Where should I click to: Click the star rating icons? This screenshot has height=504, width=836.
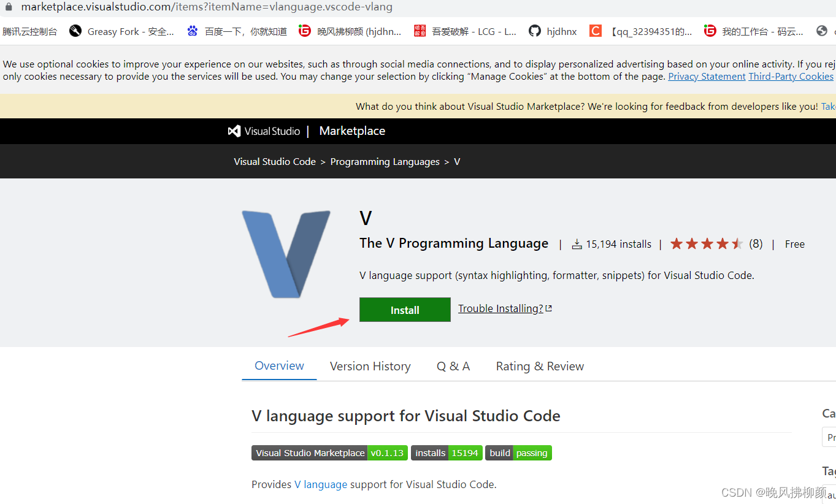[707, 244]
